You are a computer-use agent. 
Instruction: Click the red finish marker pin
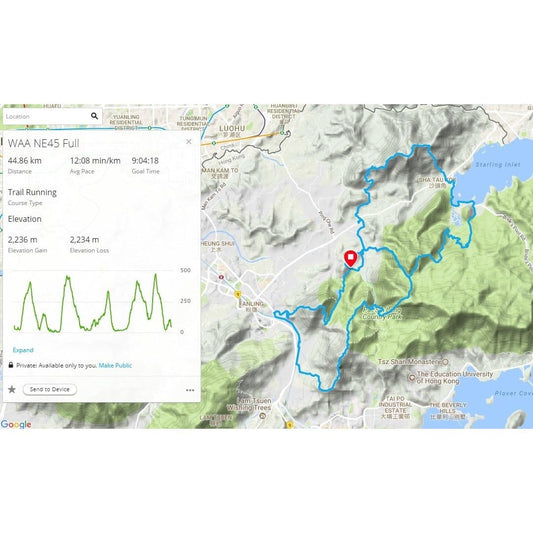[x=350, y=258]
